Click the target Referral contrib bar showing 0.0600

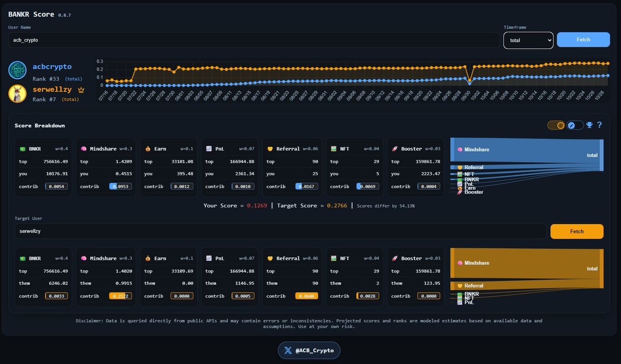tap(307, 296)
